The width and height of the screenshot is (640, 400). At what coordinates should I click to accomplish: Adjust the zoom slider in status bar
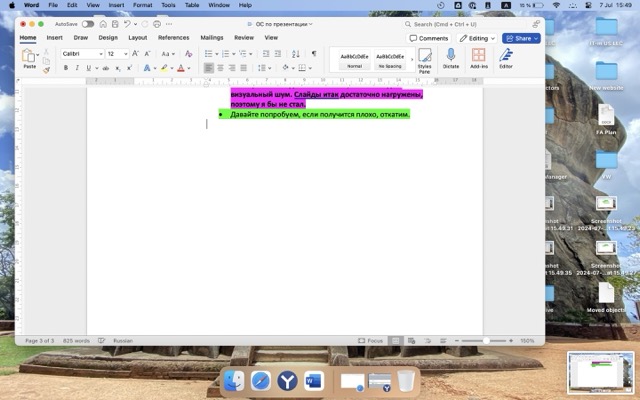coord(487,341)
